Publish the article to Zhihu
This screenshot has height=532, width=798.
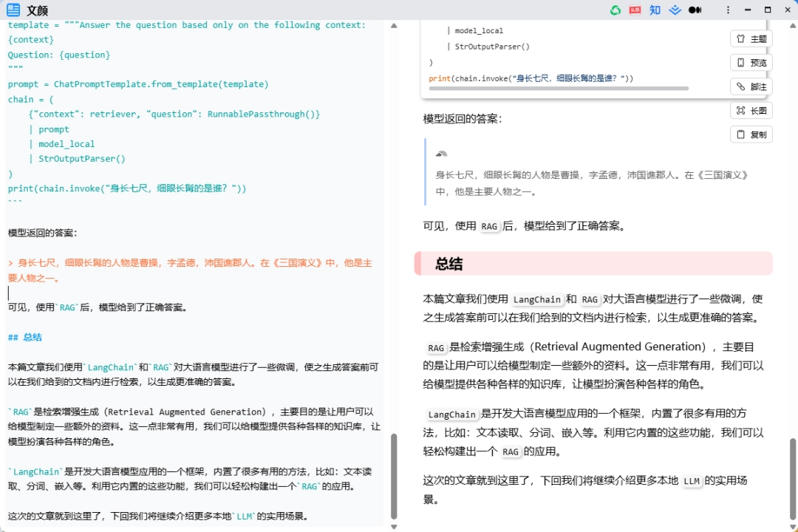pos(655,10)
